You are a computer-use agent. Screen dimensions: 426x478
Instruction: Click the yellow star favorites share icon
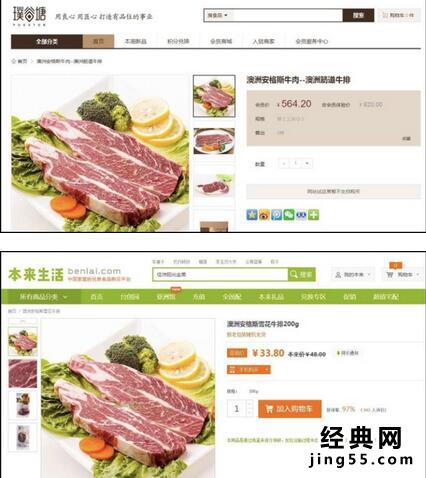[252, 215]
